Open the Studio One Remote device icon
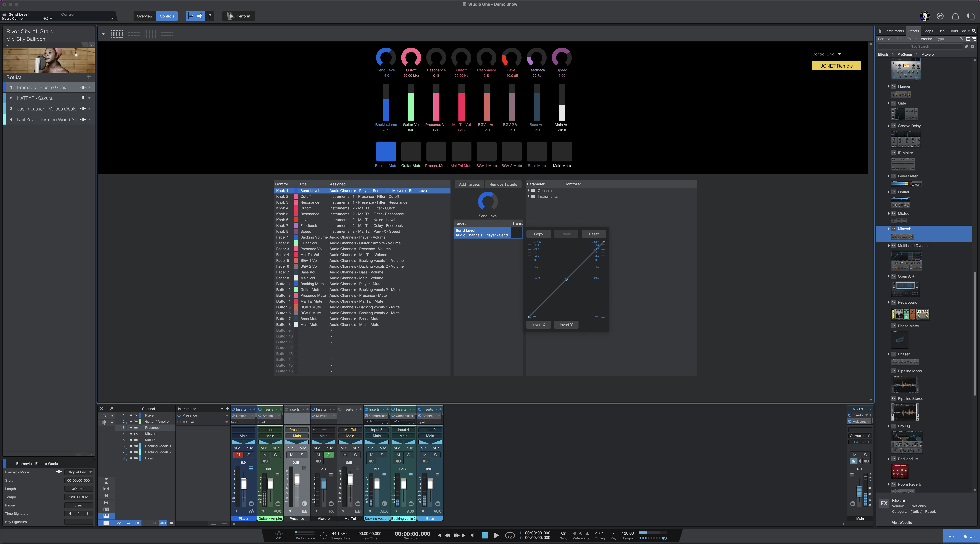 pyautogui.click(x=971, y=16)
